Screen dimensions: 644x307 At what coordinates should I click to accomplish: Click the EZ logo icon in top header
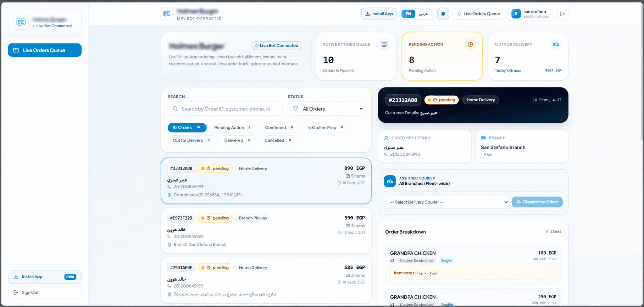(x=166, y=14)
